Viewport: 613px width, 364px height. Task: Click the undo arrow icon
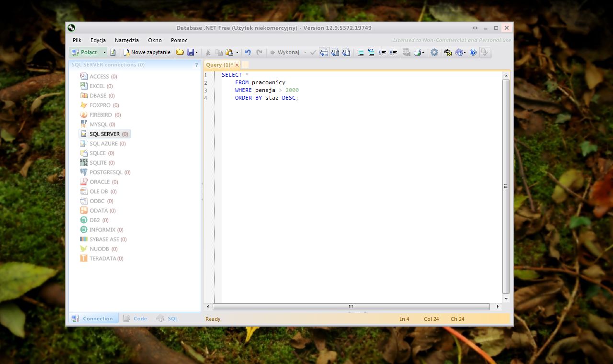point(248,52)
